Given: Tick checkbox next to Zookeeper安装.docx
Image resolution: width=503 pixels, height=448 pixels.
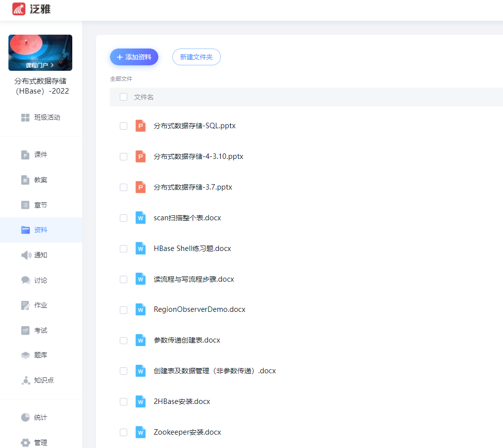Looking at the screenshot, I should 123,432.
